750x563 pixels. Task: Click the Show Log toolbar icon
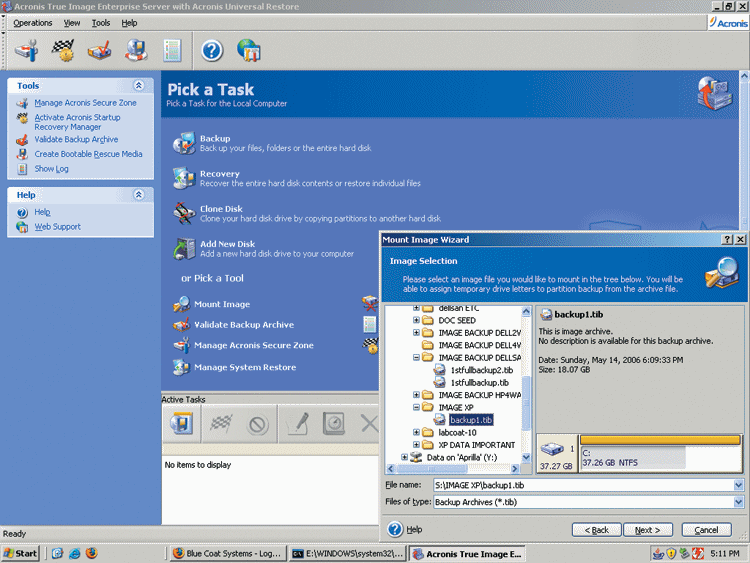172,50
